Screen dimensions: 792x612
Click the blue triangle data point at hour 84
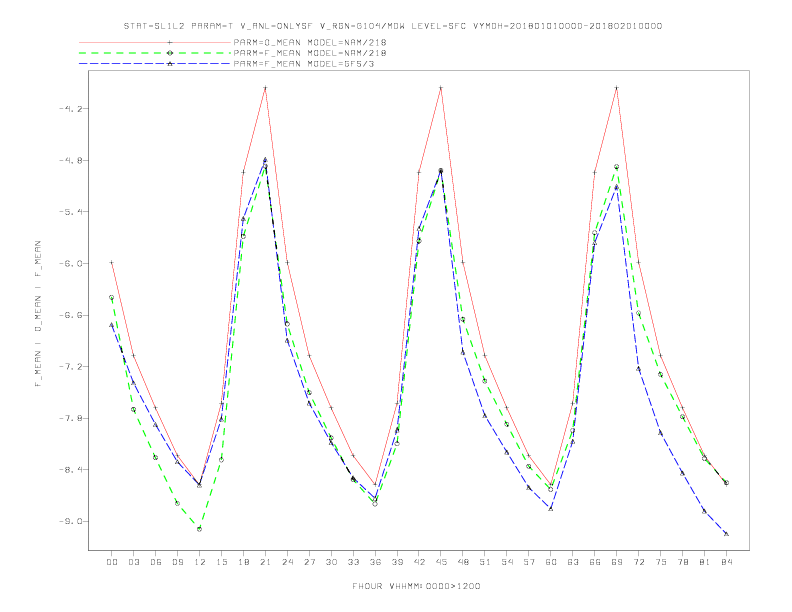point(726,533)
